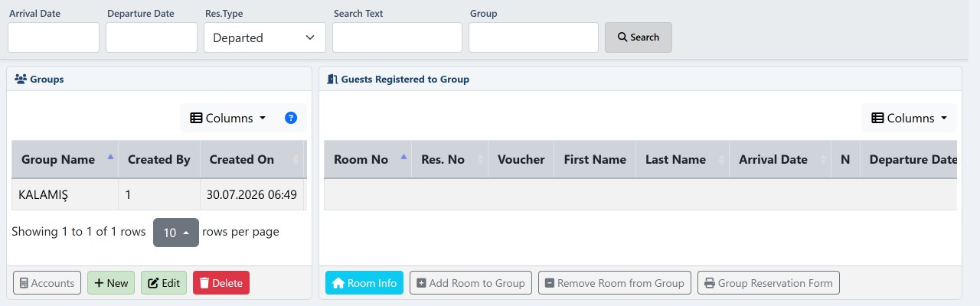980x306 pixels.
Task: Expand the Guests panel Columns dropdown
Action: pyautogui.click(x=910, y=118)
